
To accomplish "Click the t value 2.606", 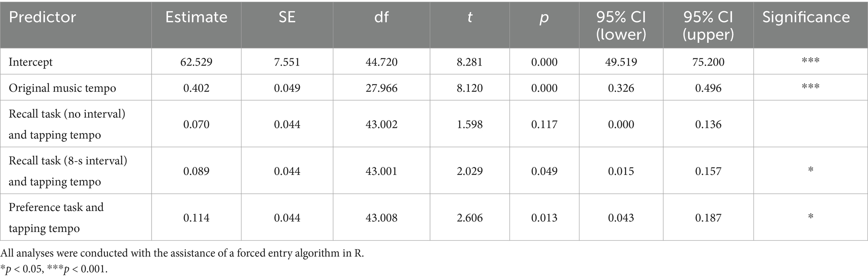I will click(x=469, y=217).
